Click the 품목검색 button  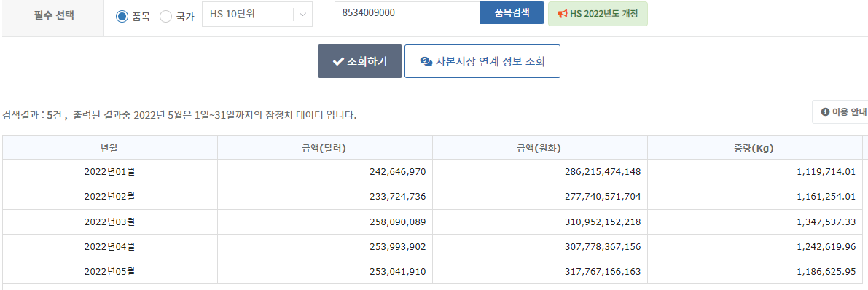[x=512, y=12]
